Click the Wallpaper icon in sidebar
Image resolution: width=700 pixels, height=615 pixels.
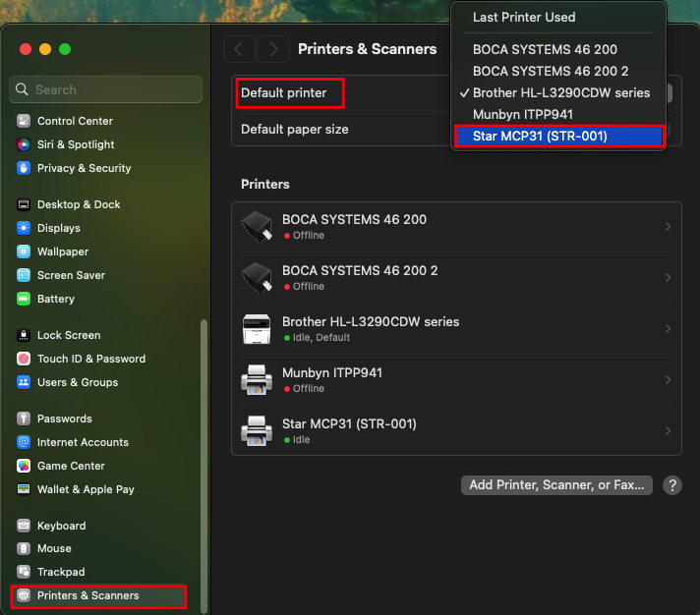click(x=24, y=252)
